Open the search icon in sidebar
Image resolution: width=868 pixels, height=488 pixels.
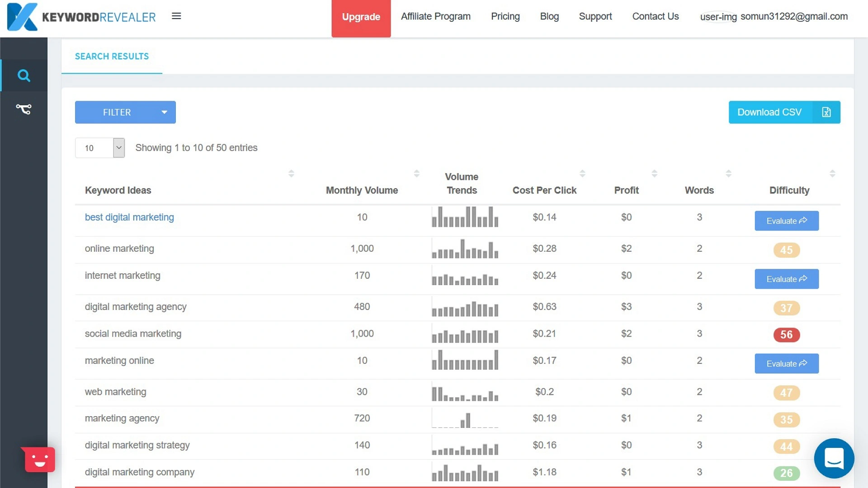pyautogui.click(x=24, y=75)
